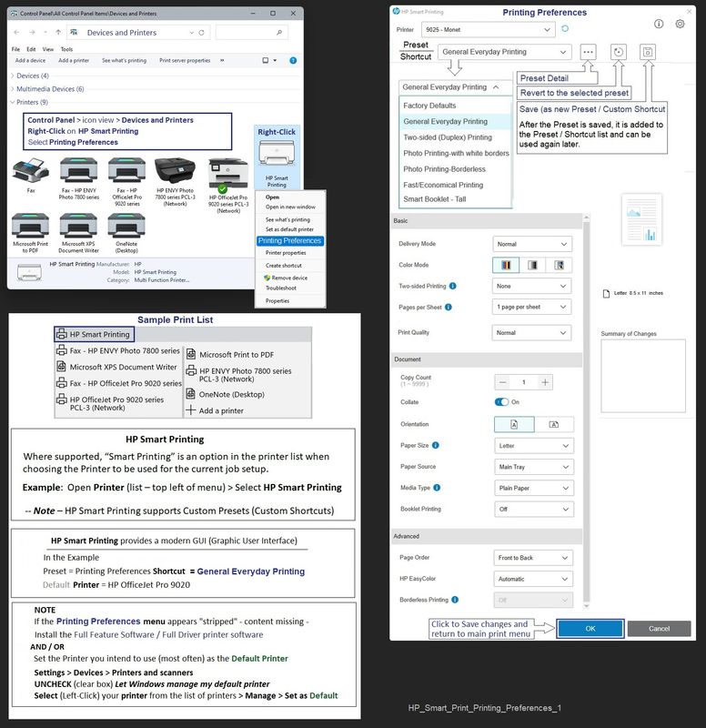Click Add a printer in toolbar
This screenshot has height=728, width=706.
74,60
